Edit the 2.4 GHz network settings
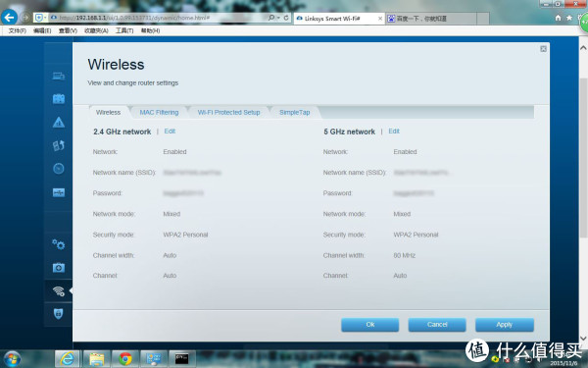Image resolution: width=588 pixels, height=368 pixels. tap(170, 131)
